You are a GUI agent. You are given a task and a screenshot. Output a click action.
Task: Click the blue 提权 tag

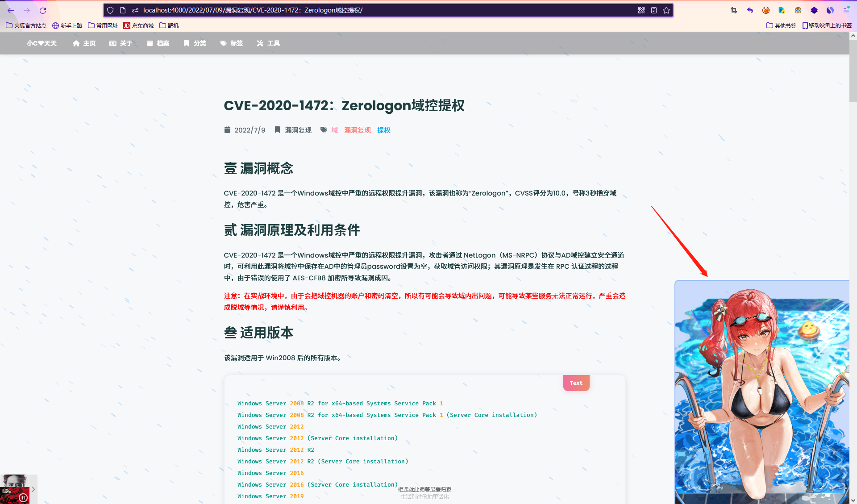coord(384,130)
